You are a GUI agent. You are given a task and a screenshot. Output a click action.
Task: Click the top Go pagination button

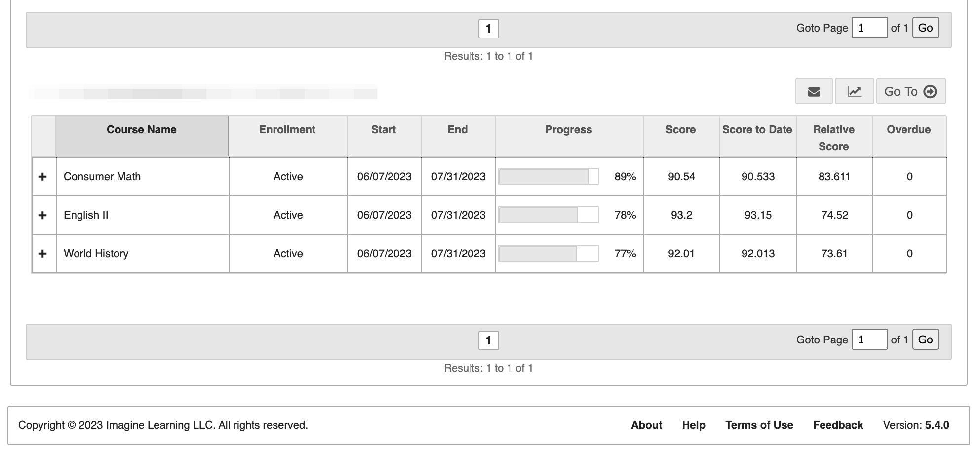tap(925, 28)
